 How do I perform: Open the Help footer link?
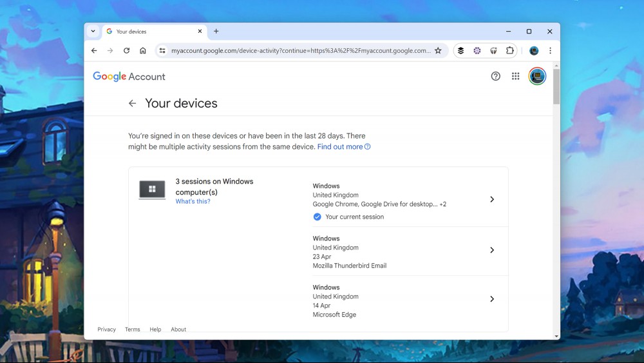(x=155, y=329)
